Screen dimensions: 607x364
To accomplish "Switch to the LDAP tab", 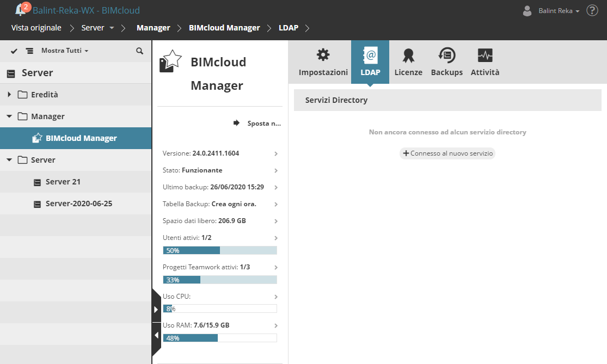I will 370,62.
